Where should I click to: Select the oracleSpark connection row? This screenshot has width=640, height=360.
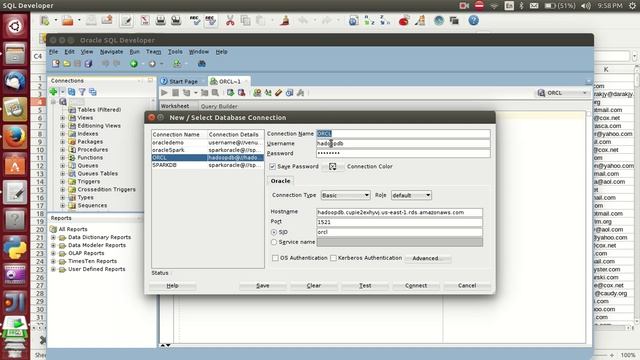tap(207, 150)
